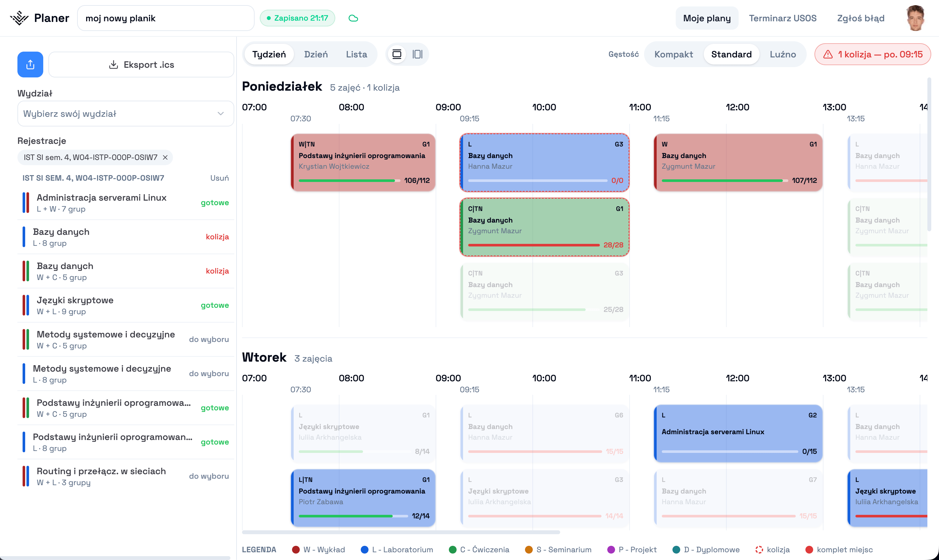Go to Terminarz USOS
The image size is (939, 560).
click(783, 18)
